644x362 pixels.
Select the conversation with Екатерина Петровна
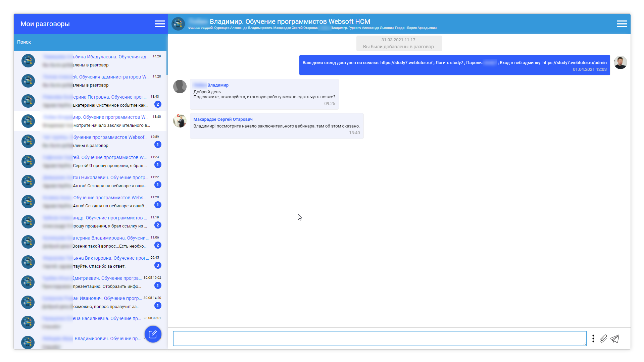click(91, 101)
